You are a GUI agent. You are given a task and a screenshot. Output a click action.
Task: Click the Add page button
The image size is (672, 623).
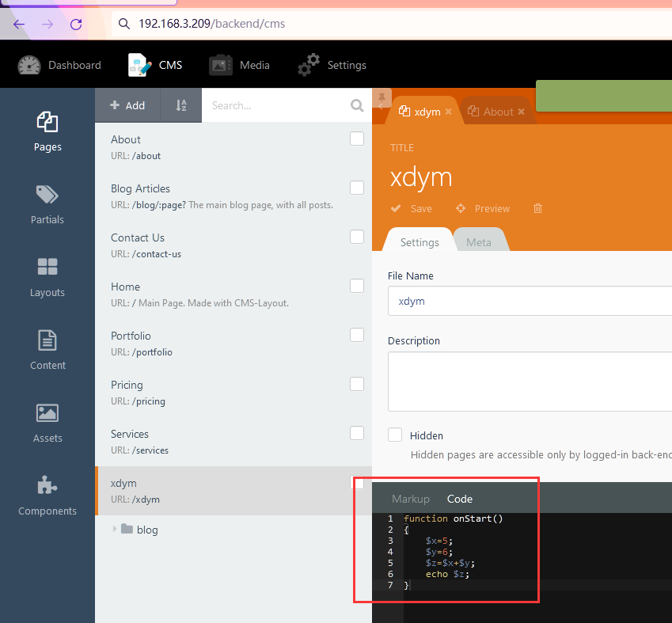click(127, 105)
